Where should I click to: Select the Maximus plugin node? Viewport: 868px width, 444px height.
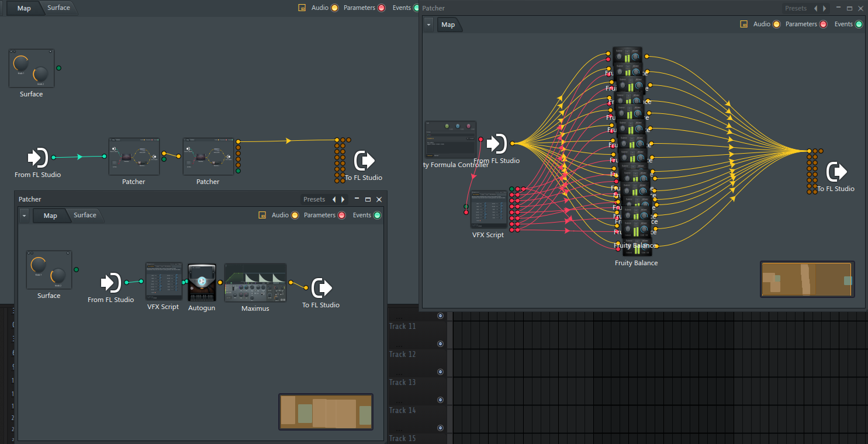(x=255, y=282)
